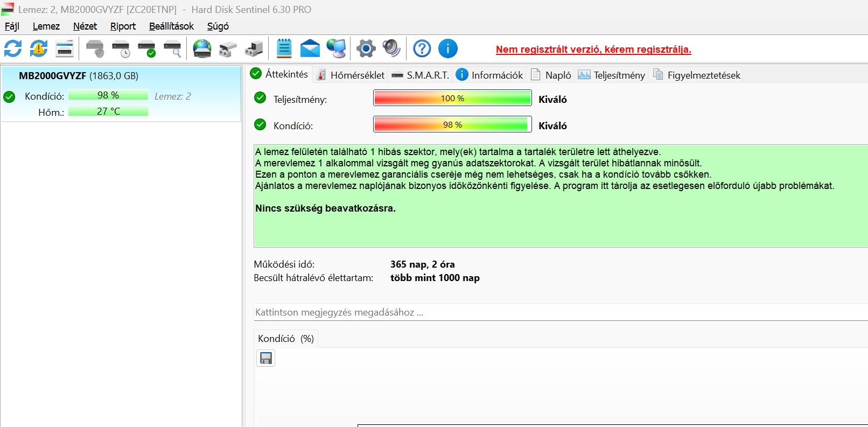868x427 pixels.
Task: Click the gray disk with speaker icon
Action: [95, 48]
